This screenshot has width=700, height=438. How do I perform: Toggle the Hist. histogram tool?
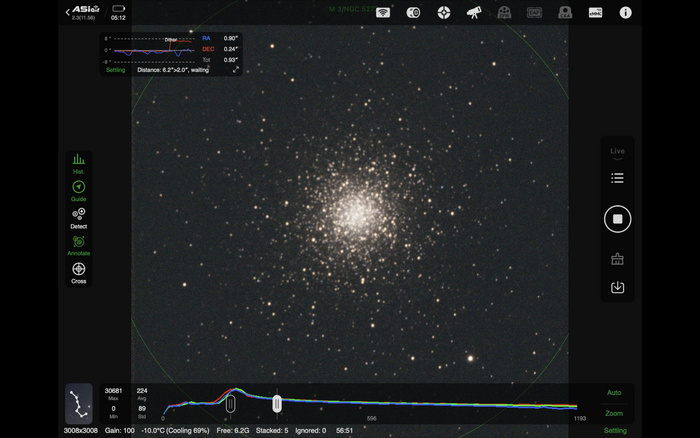click(x=79, y=164)
